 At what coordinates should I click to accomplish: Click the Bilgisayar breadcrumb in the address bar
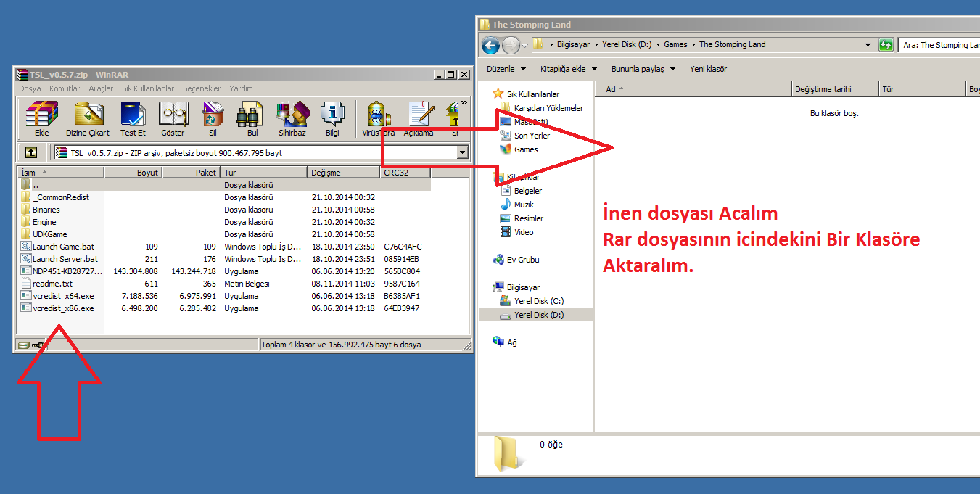[x=573, y=44]
